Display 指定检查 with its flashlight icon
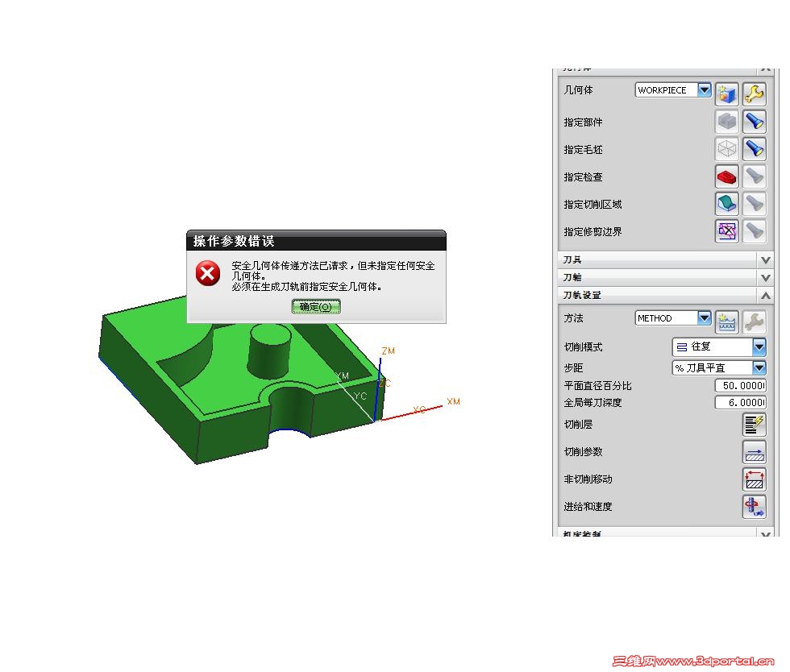The image size is (790, 672). pyautogui.click(x=755, y=176)
